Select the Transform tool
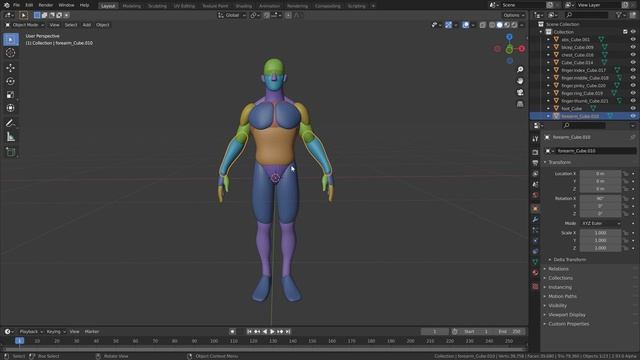 pyautogui.click(x=11, y=108)
